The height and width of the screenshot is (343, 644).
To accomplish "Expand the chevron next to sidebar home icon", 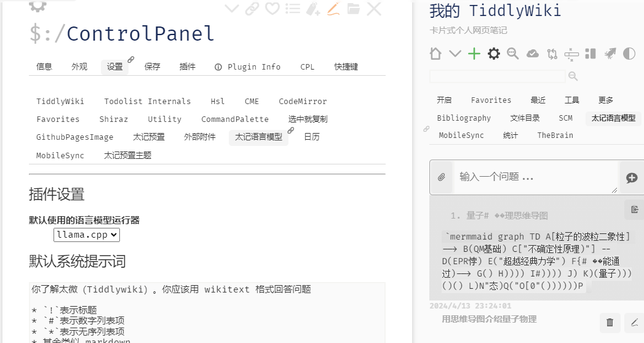I will pos(455,54).
